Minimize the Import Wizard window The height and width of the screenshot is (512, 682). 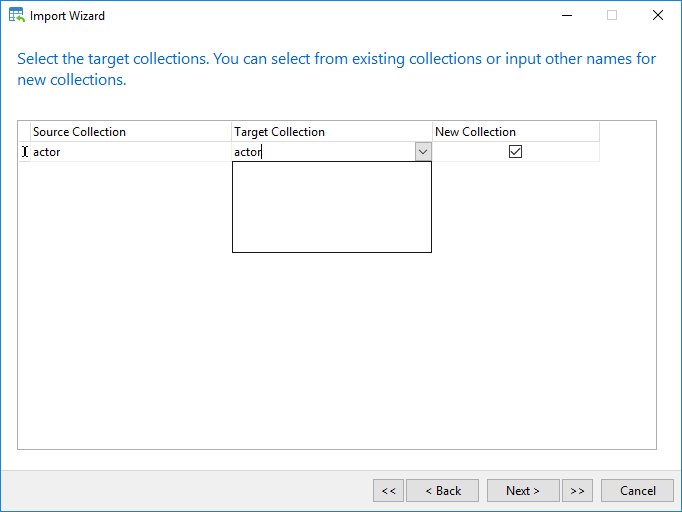pos(567,15)
